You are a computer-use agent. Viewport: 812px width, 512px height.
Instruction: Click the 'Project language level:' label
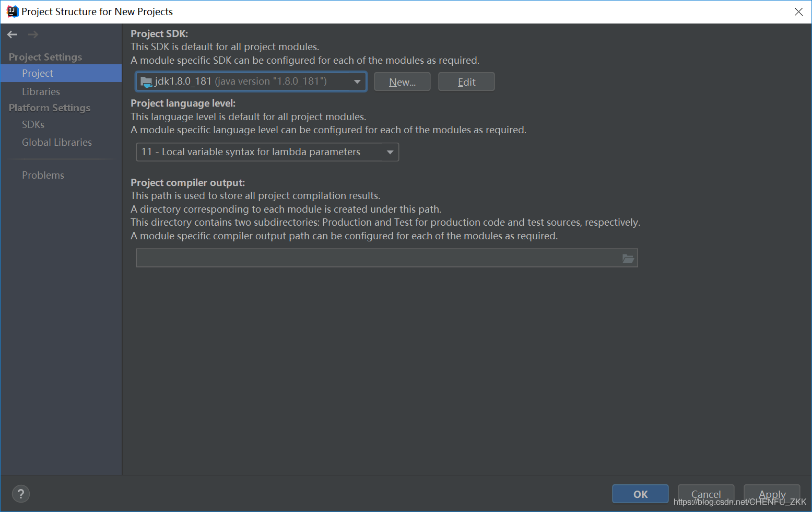(x=183, y=103)
